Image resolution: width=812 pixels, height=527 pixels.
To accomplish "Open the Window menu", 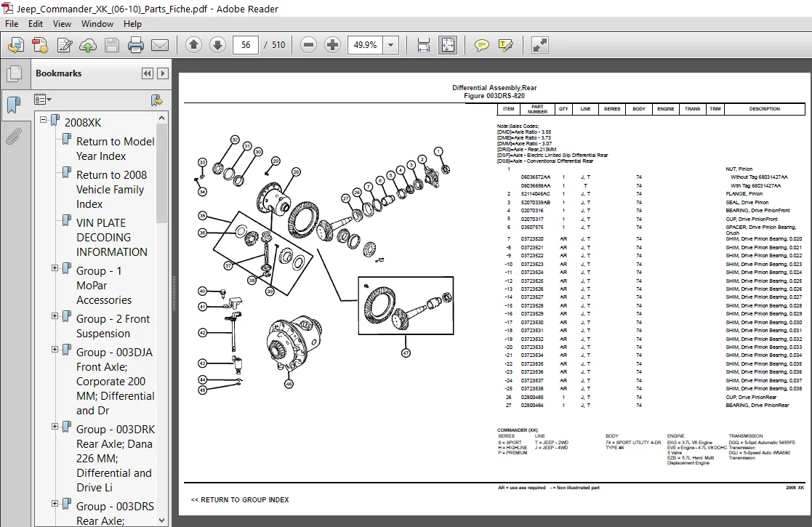I will (x=97, y=24).
